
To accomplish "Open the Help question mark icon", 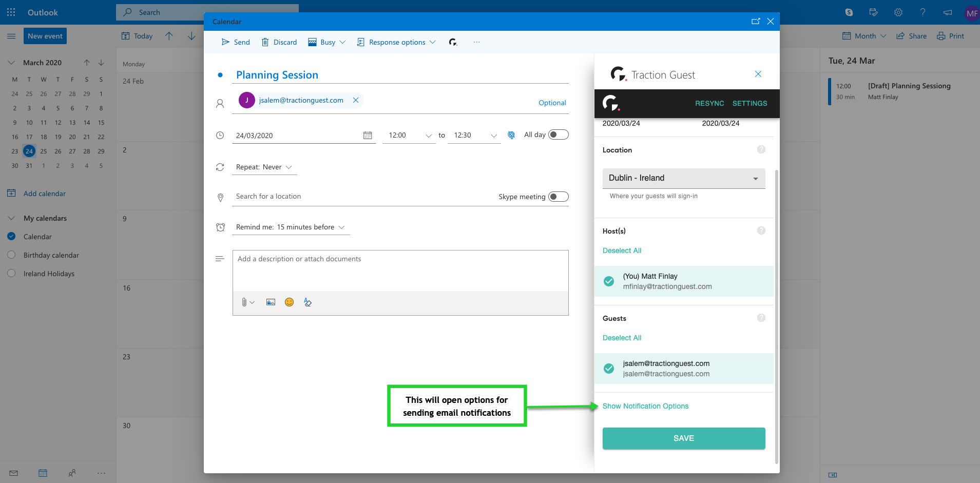I will (x=923, y=12).
